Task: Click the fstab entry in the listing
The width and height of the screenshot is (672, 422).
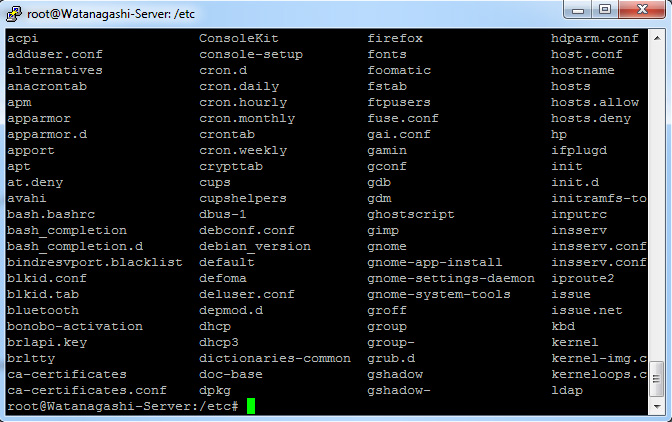Action: (387, 86)
